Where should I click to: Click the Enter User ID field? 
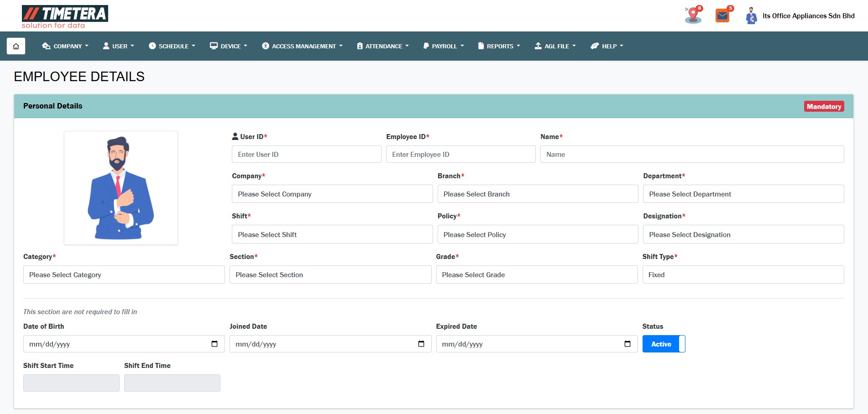point(306,155)
